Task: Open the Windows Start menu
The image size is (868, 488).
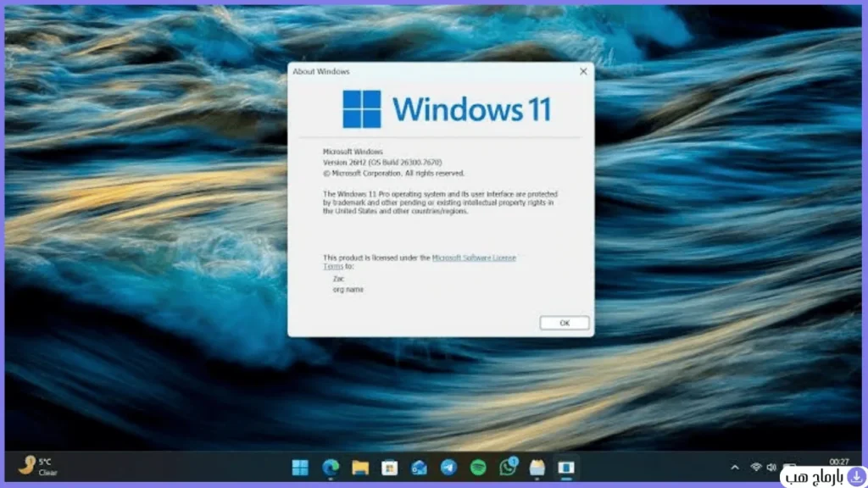Action: coord(300,468)
